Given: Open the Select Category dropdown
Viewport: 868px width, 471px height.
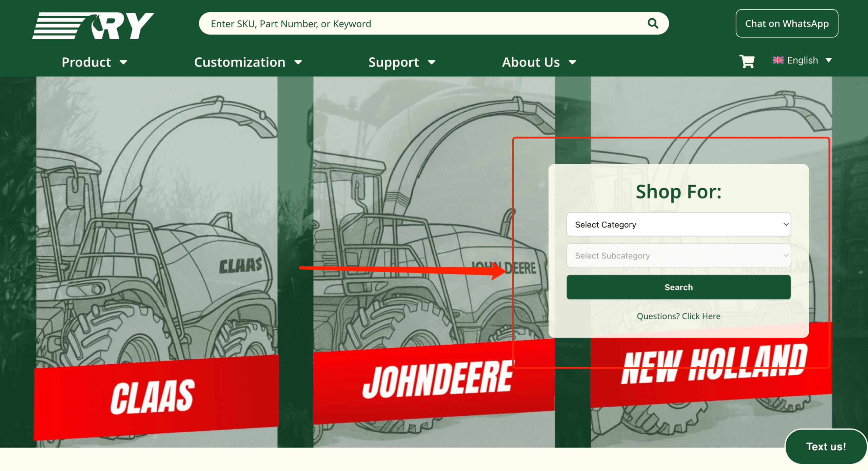Looking at the screenshot, I should coord(678,225).
